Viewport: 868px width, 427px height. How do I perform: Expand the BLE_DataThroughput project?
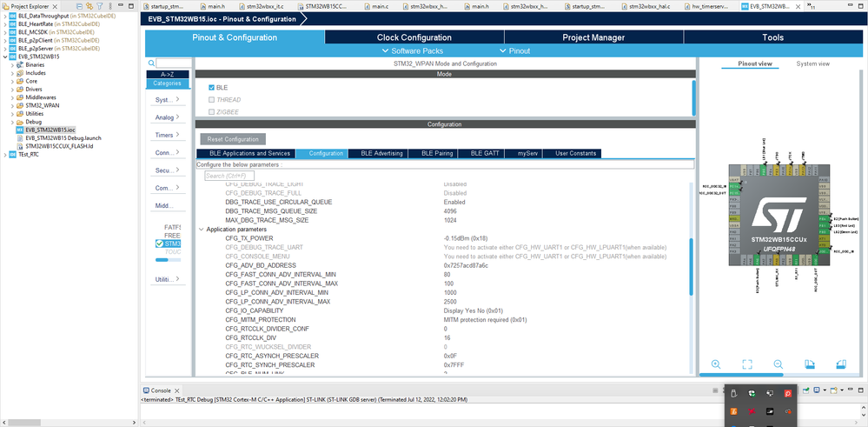point(5,16)
